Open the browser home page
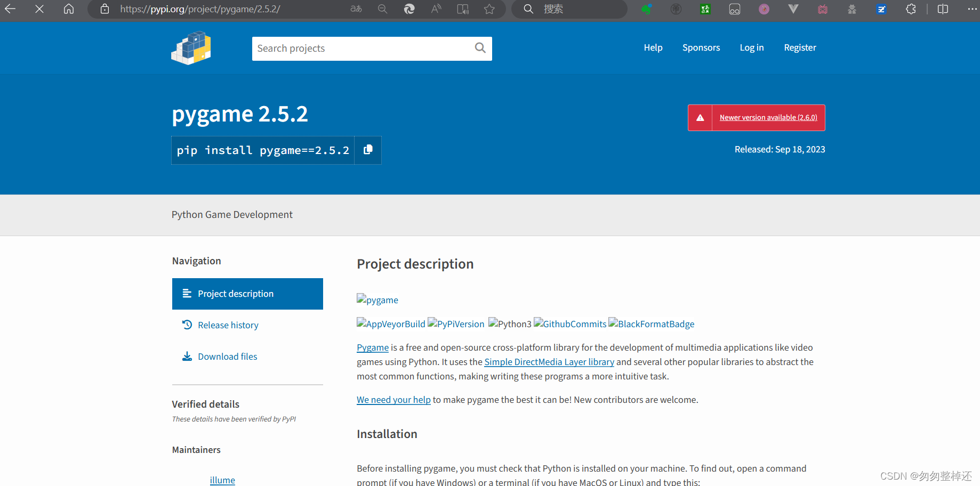Screen dimensions: 980x486 point(69,9)
